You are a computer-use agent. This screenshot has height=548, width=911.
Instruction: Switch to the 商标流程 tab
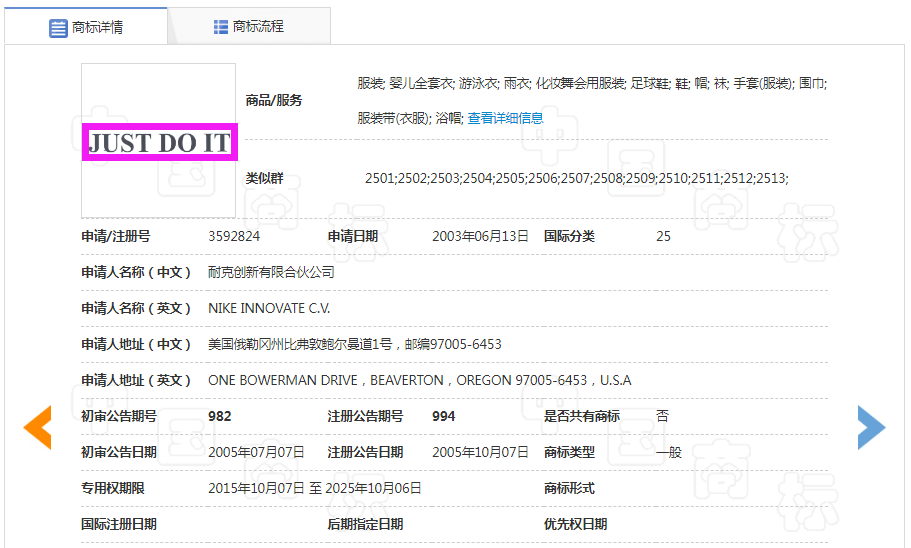pyautogui.click(x=249, y=27)
